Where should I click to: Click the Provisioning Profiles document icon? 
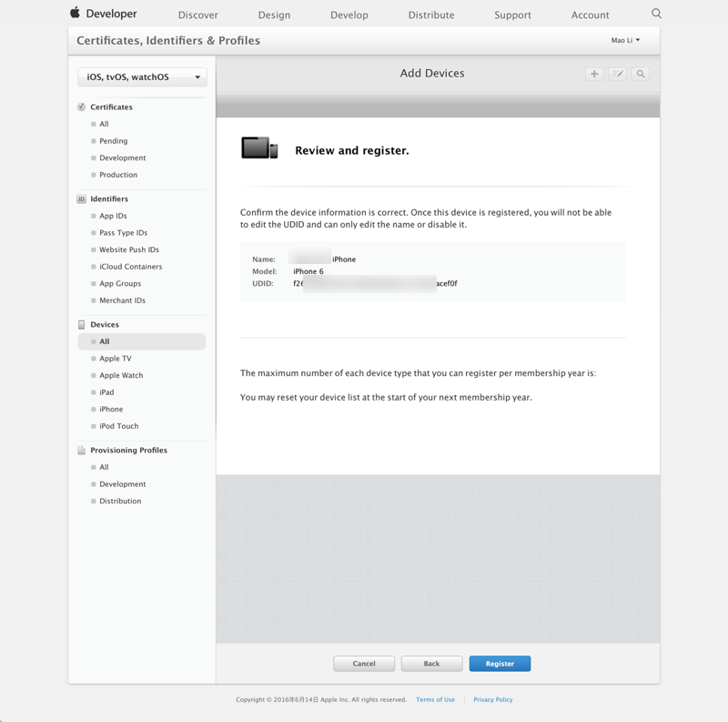click(x=81, y=450)
